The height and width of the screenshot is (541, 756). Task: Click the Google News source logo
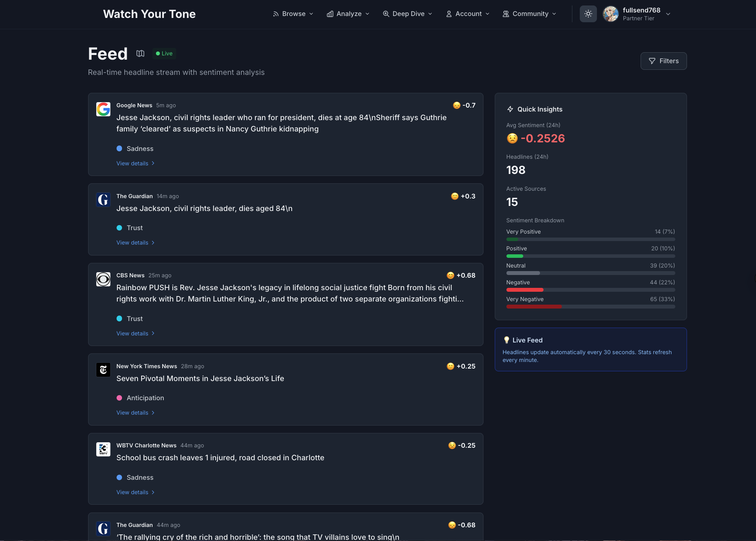tap(103, 109)
